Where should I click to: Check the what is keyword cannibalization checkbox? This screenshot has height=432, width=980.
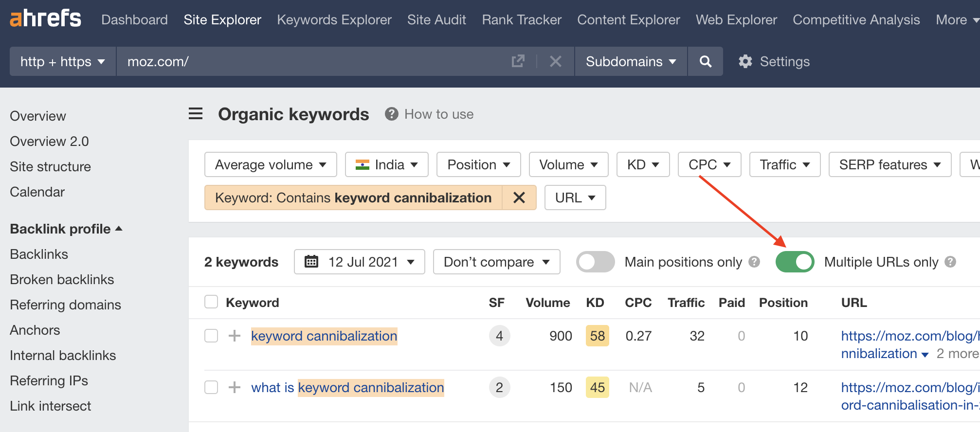click(211, 387)
